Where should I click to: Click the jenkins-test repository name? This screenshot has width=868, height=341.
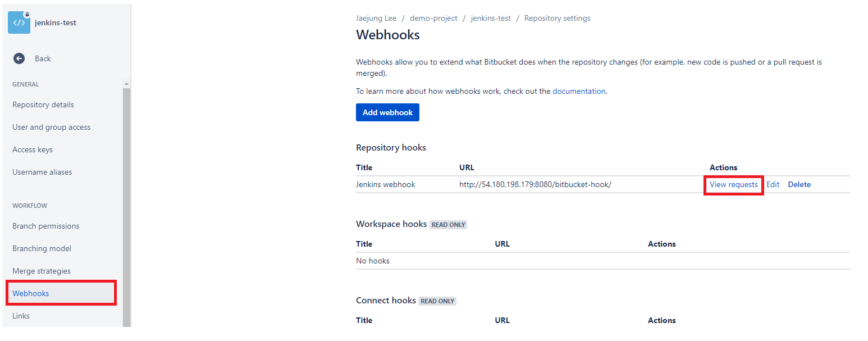[56, 23]
